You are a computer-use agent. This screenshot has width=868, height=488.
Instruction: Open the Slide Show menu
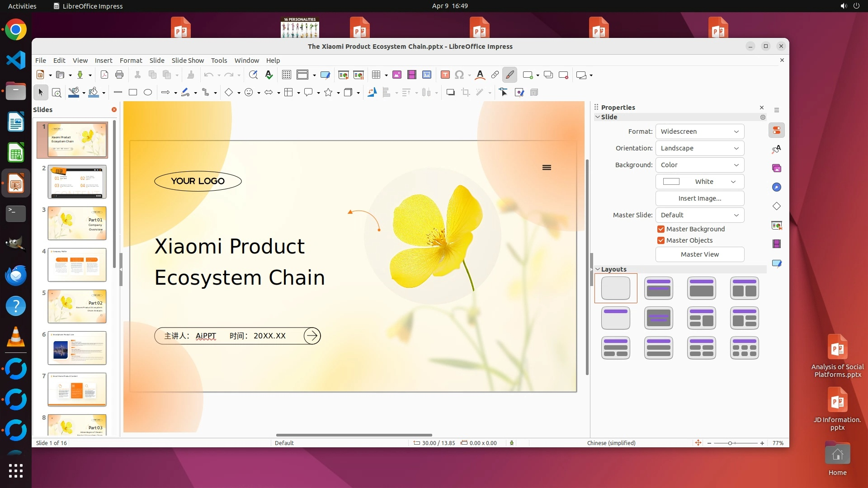coord(187,61)
